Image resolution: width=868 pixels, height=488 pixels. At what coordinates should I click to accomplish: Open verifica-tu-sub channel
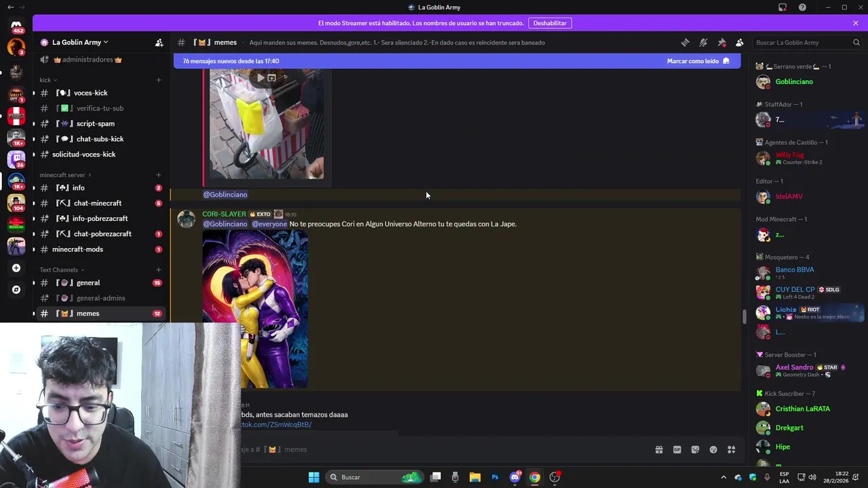[100, 108]
